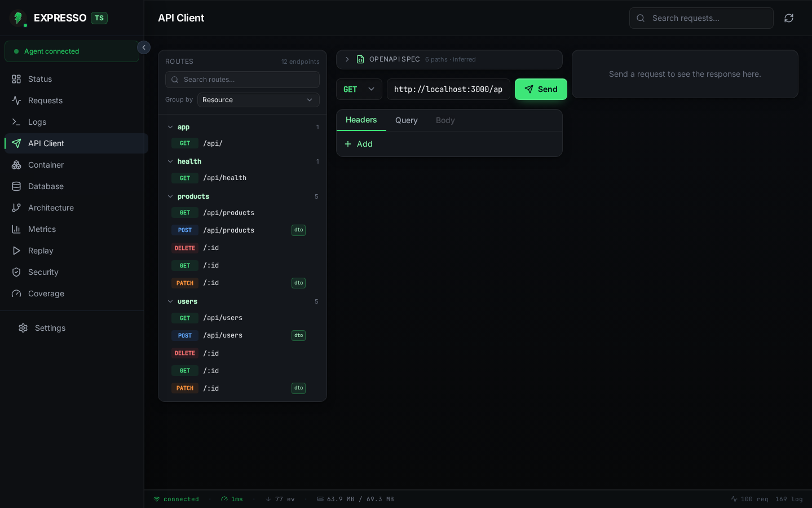This screenshot has width=812, height=508.
Task: Open the Logs page from the sidebar
Action: (76, 122)
